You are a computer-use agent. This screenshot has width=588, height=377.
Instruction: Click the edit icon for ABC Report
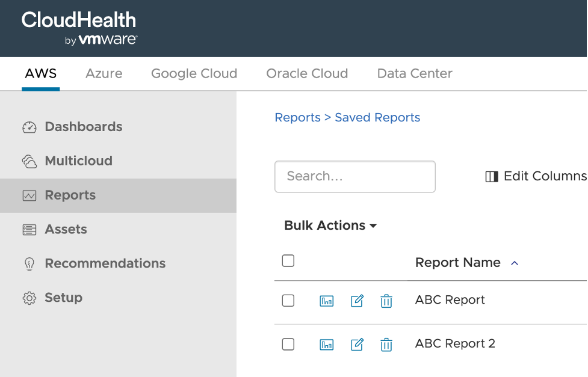[x=357, y=301]
